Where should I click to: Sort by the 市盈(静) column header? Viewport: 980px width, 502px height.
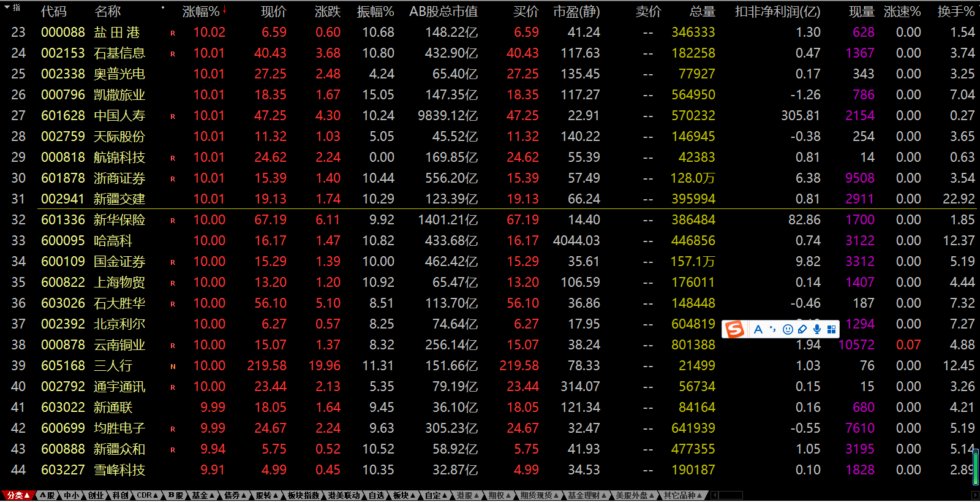coord(576,12)
